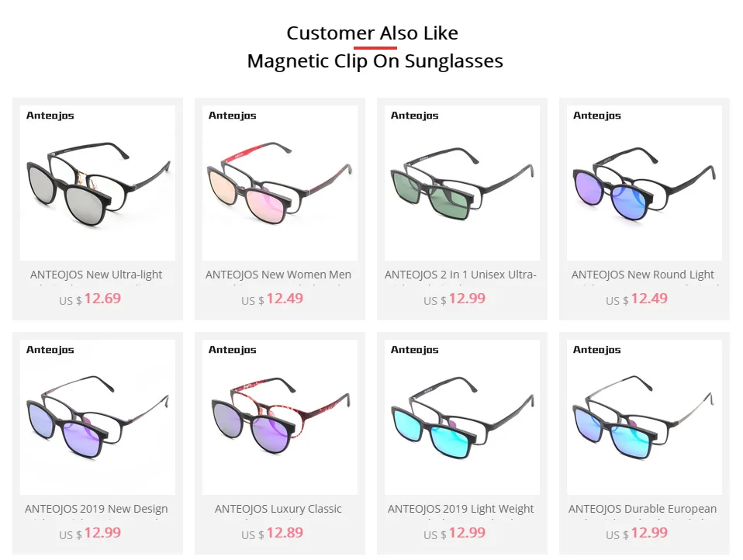
Task: Click the US $12.69 price
Action: (x=90, y=299)
